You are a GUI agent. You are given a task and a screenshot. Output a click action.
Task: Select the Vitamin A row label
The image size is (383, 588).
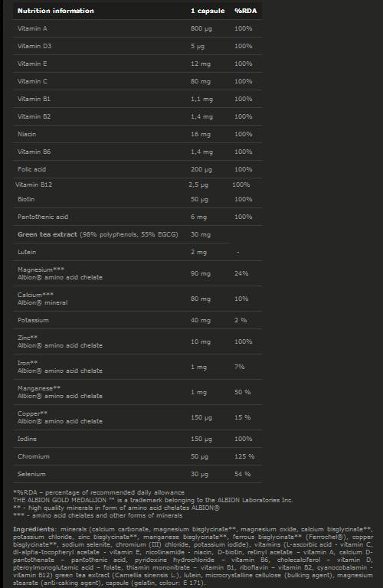click(x=32, y=28)
